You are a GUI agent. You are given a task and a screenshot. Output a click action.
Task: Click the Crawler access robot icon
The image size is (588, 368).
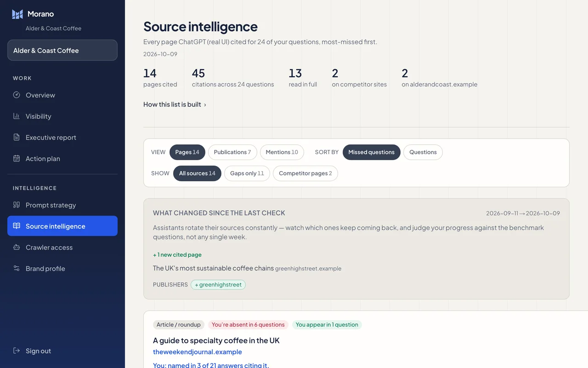pyautogui.click(x=17, y=247)
